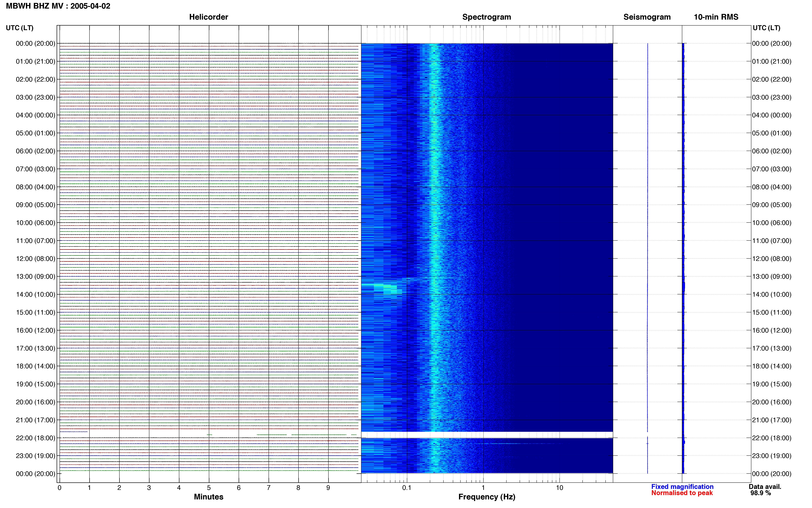This screenshot has width=812, height=508.
Task: Click the Helicorder-side 18:00 (14:00) time label
Action: (x=36, y=366)
